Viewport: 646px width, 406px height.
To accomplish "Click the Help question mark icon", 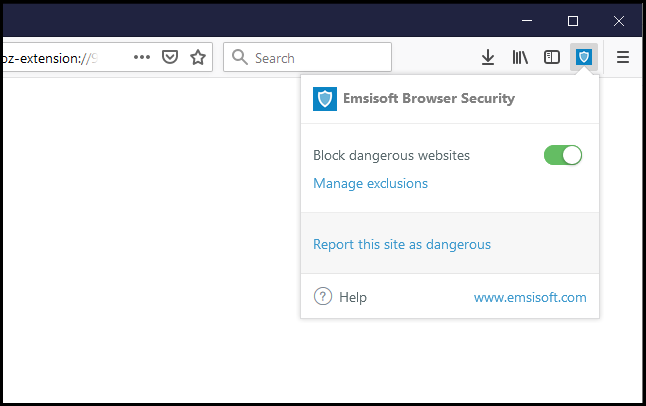I will point(323,297).
